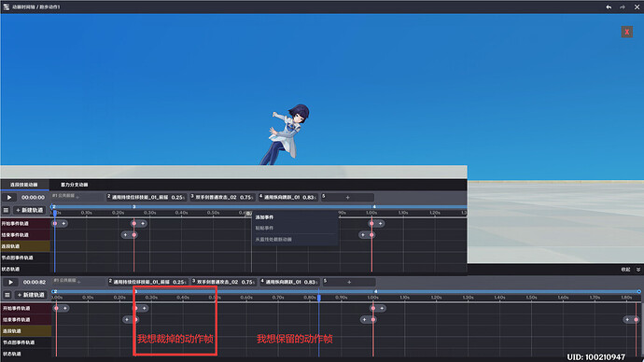This screenshot has height=362, width=644.
Task: Click the plus beside the #1 clip in 00:00:00 panel
Action: (x=77, y=198)
